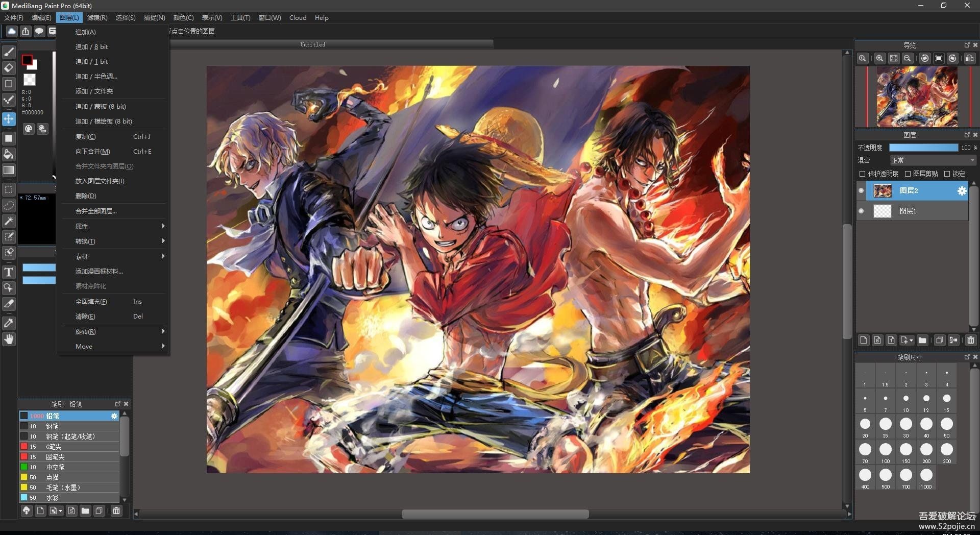This screenshot has width=980, height=535.
Task: Select the Text tool
Action: tap(9, 272)
